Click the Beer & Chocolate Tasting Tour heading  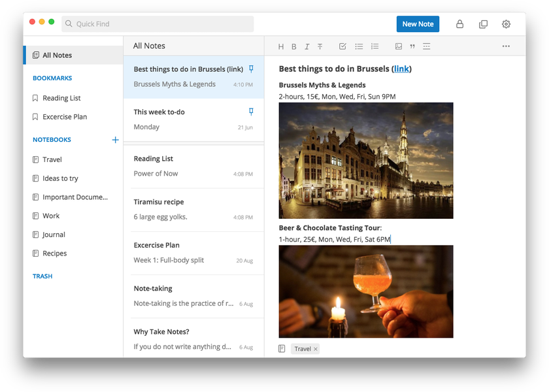[x=330, y=228]
